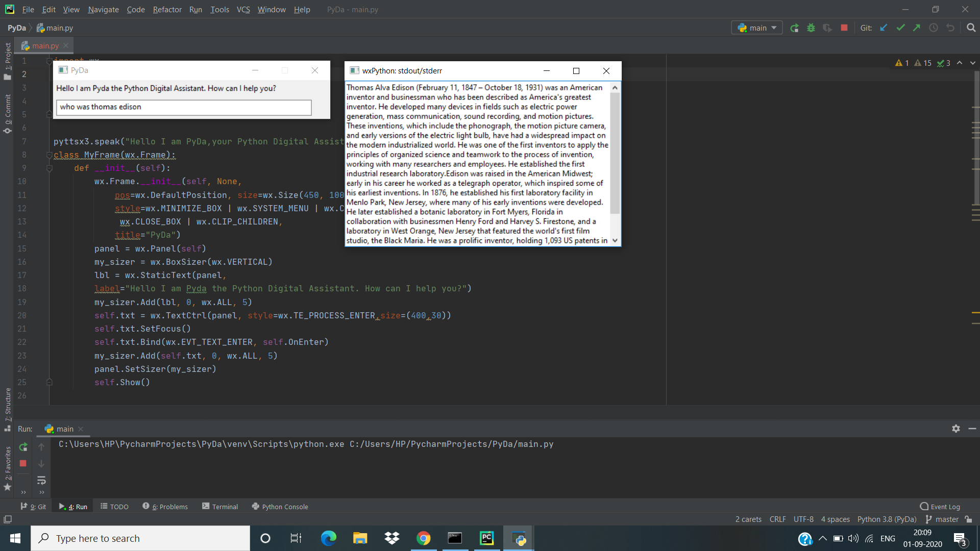Open the File menu
The image size is (980, 551).
28,10
